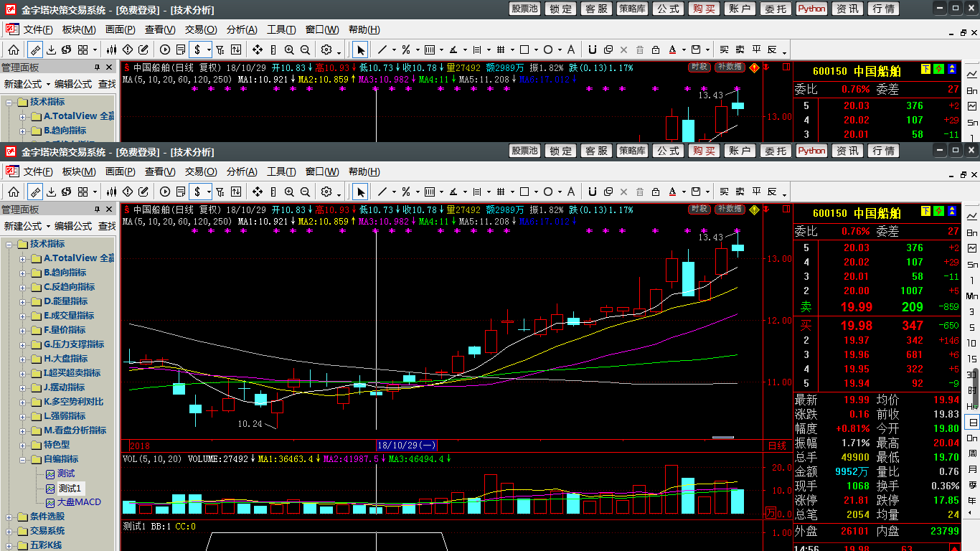Switch to the 周 period in right sidebar
Screen dimensions: 980x551
pyautogui.click(x=972, y=453)
